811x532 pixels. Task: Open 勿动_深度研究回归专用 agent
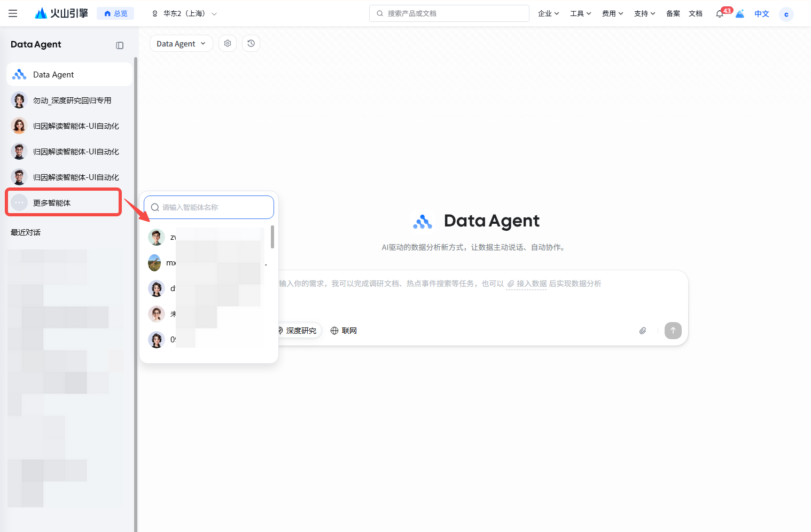(x=69, y=100)
